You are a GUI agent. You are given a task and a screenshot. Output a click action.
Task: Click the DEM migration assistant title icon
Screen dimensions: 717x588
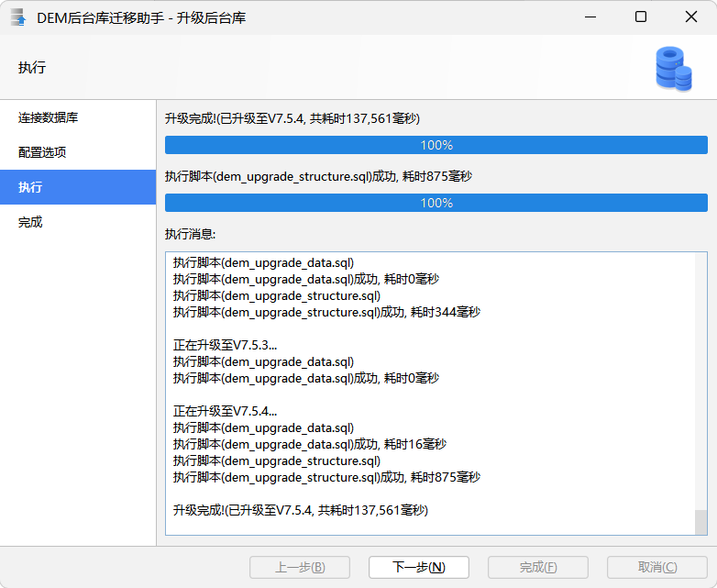18,17
